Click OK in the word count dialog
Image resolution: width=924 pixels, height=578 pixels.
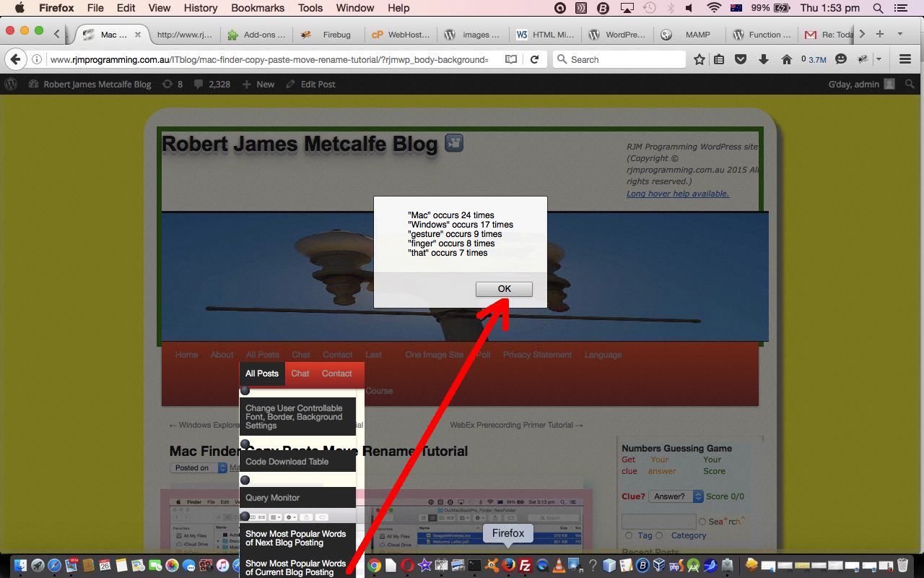(504, 289)
